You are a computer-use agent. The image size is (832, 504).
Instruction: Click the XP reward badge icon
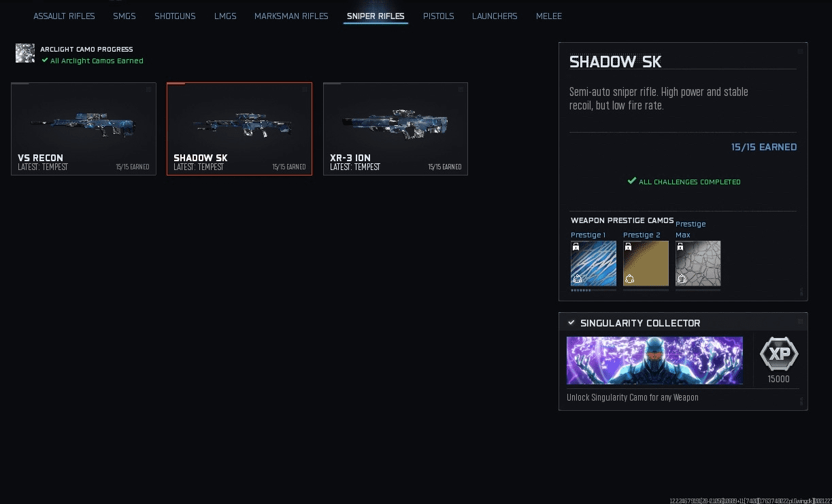point(779,354)
